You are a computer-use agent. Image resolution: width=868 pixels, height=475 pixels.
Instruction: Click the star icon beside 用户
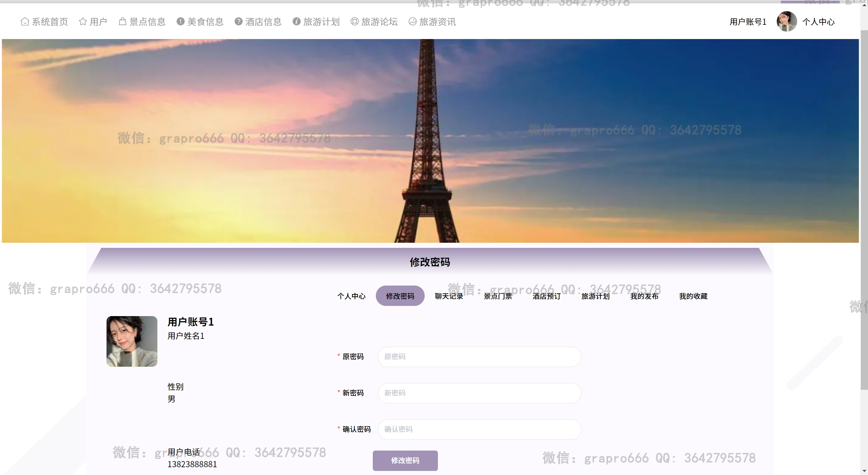(x=83, y=22)
